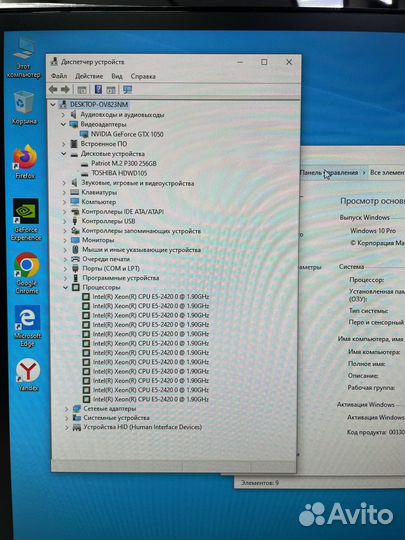The width and height of the screenshot is (405, 540).
Task: Open the Корзина recycle bin icon
Action: tap(24, 107)
